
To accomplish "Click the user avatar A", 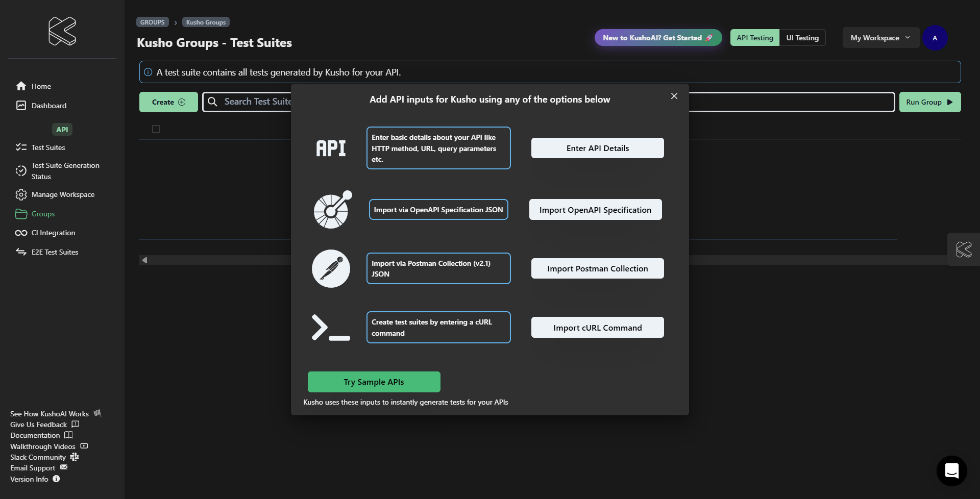I will (x=935, y=38).
